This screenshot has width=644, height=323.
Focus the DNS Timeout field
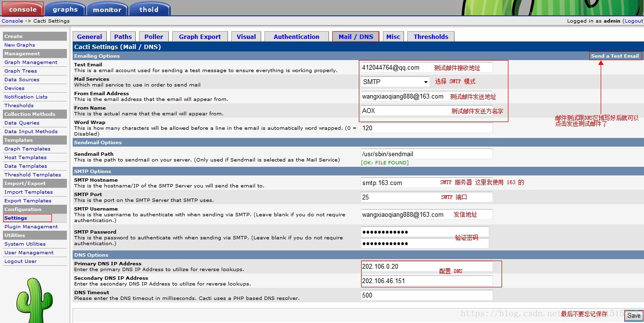click(x=427, y=296)
